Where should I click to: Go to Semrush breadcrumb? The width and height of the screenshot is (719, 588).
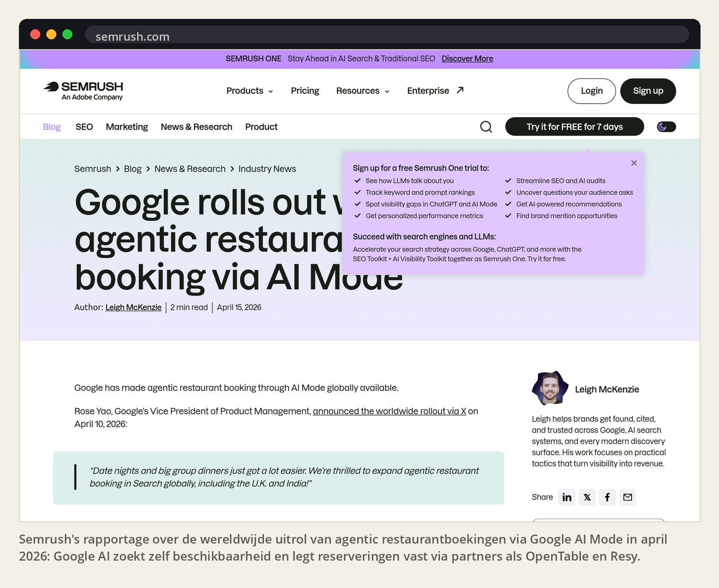93,169
